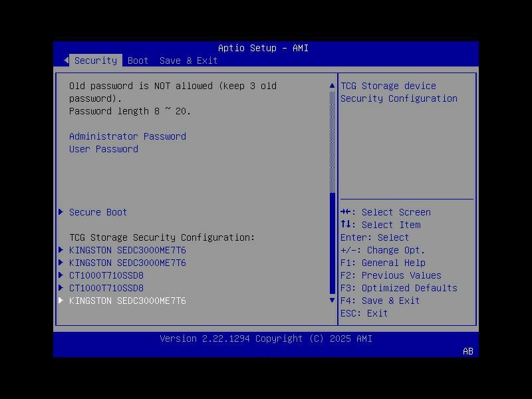Viewport: 532px width, 399px height.
Task: Expand the Secure Boot submenu
Action: (98, 212)
